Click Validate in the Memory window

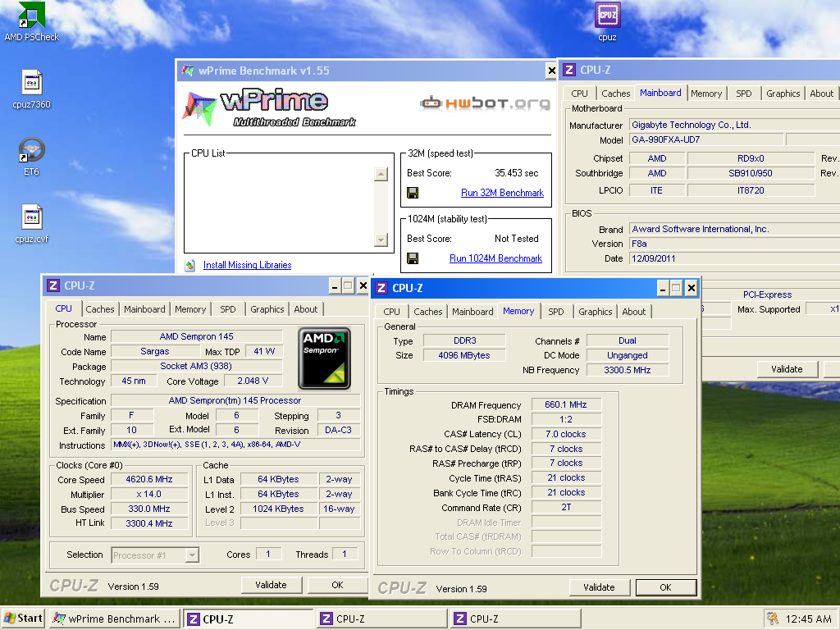point(599,587)
